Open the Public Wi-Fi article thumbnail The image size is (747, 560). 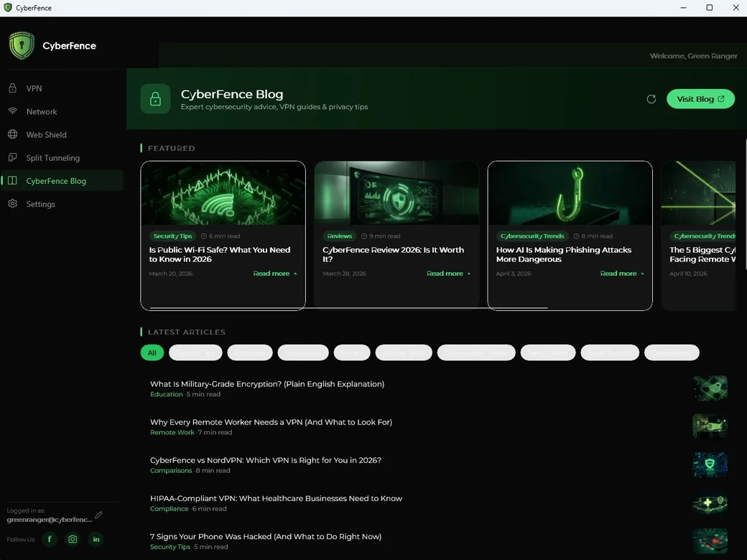click(x=223, y=193)
